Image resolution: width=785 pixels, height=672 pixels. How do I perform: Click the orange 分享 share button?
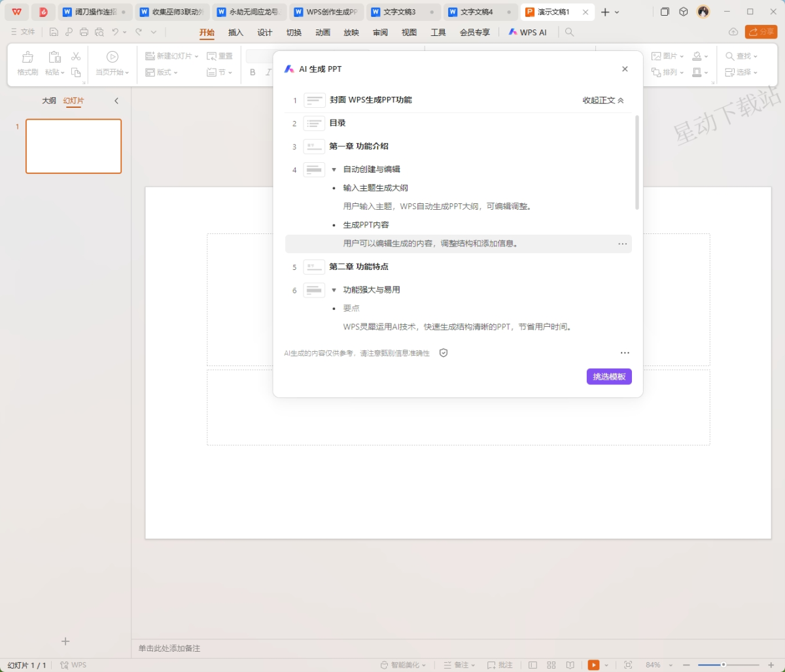(x=761, y=32)
